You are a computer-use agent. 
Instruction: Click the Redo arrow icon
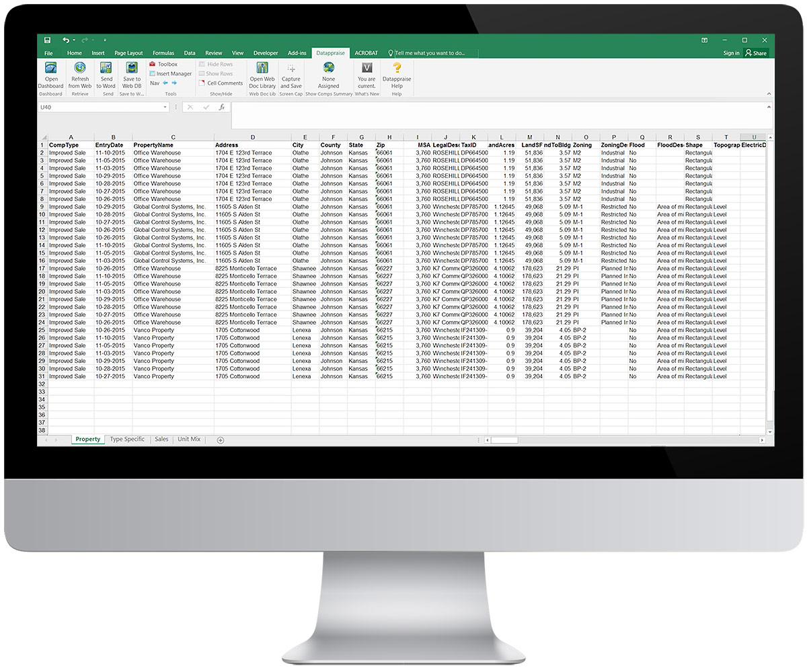pos(86,40)
